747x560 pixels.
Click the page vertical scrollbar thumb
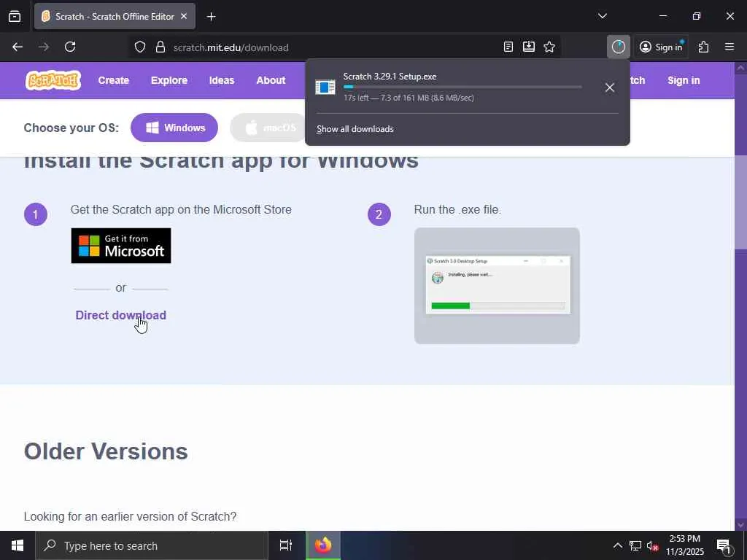point(741,201)
